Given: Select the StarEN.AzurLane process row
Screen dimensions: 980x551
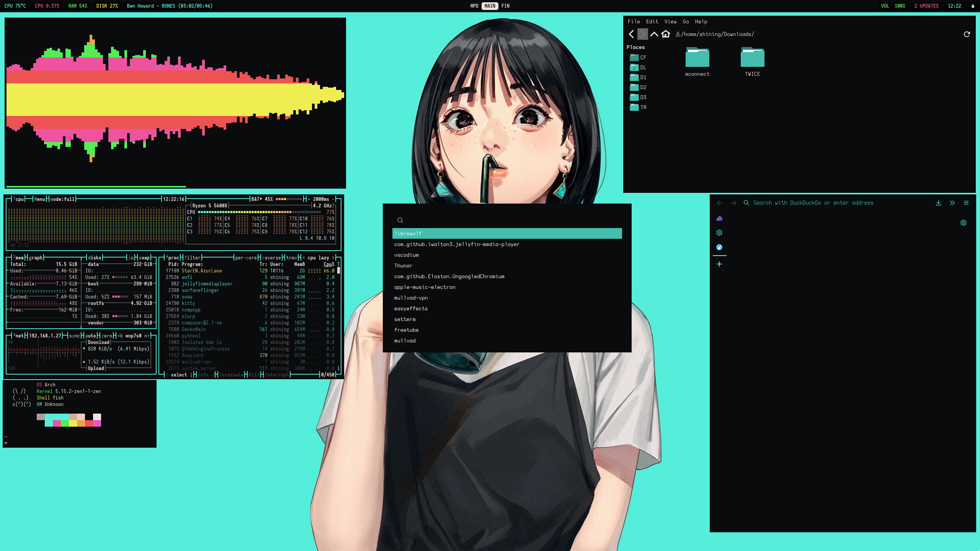Looking at the screenshot, I should (x=250, y=271).
